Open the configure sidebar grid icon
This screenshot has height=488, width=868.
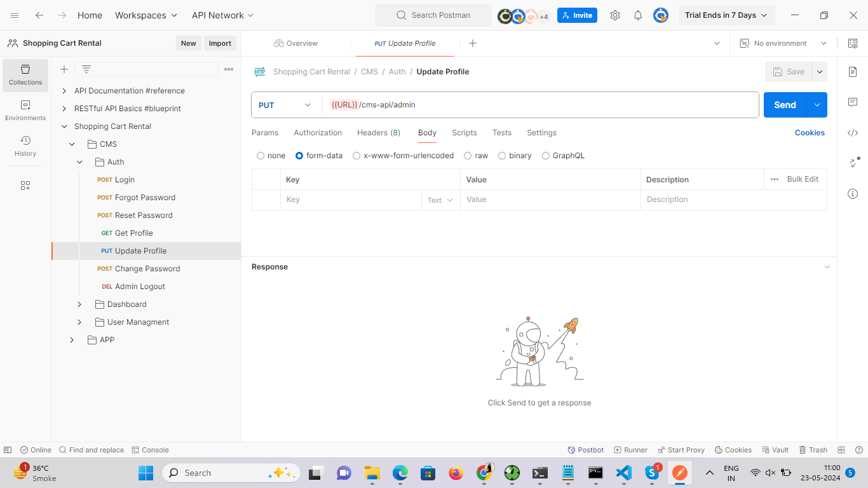pos(25,186)
